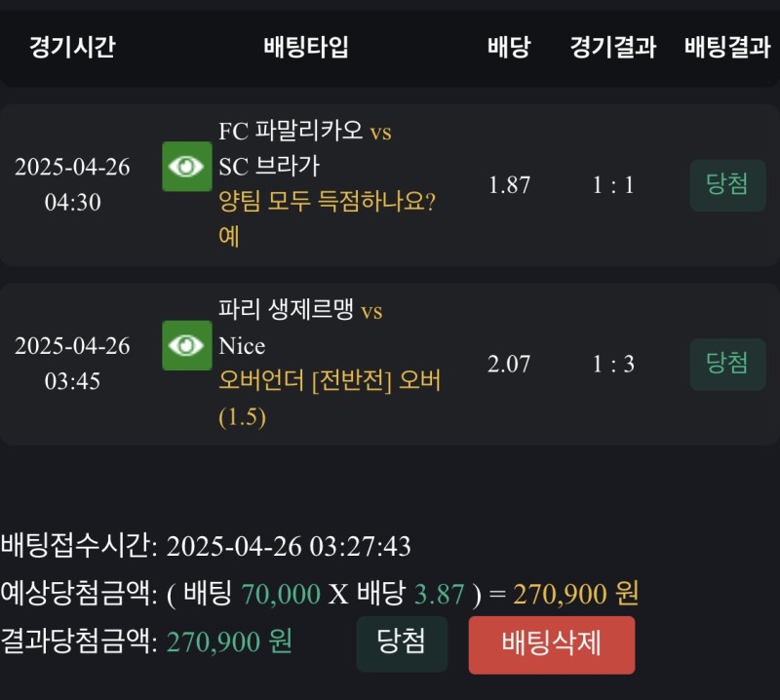Click the green 결과당첨금액 amount 270,900 원
This screenshot has height=700, width=780.
pyautogui.click(x=229, y=642)
